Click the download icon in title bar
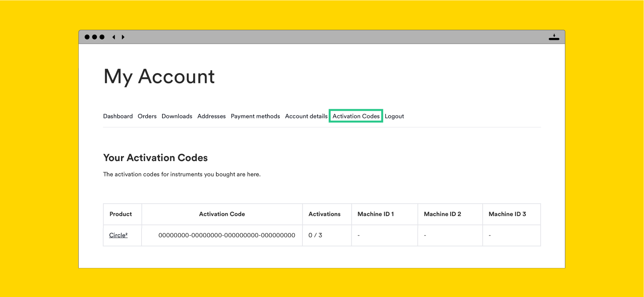This screenshot has height=297, width=644. (x=554, y=37)
